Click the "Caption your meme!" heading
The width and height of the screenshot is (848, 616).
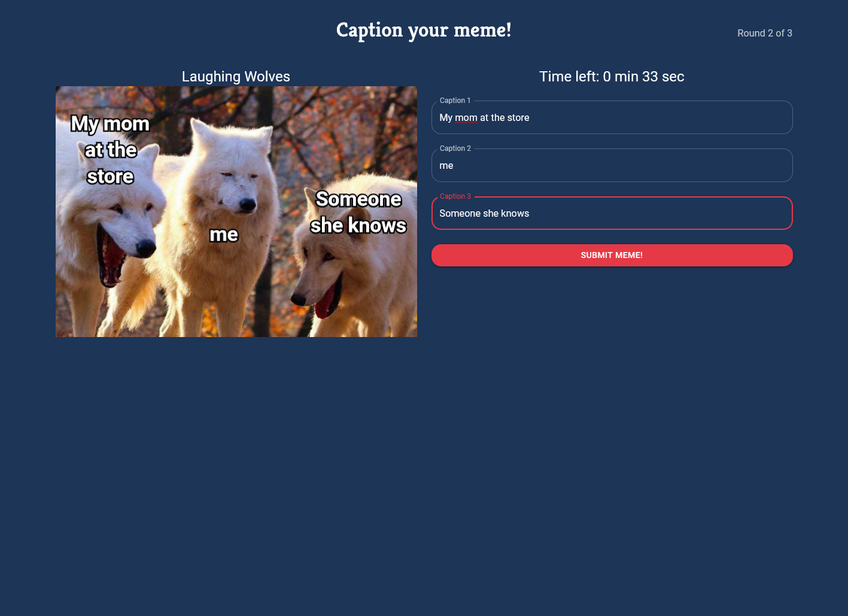tap(424, 30)
